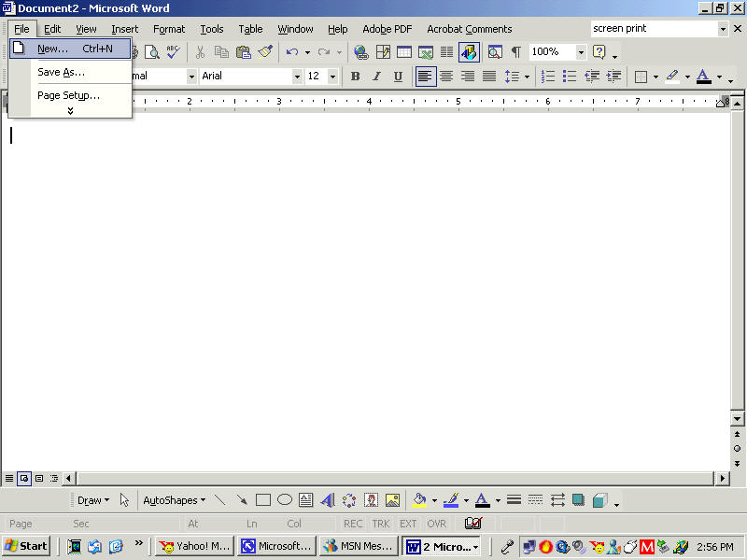Open the Windows Start button
The width and height of the screenshot is (747, 560).
[26, 546]
